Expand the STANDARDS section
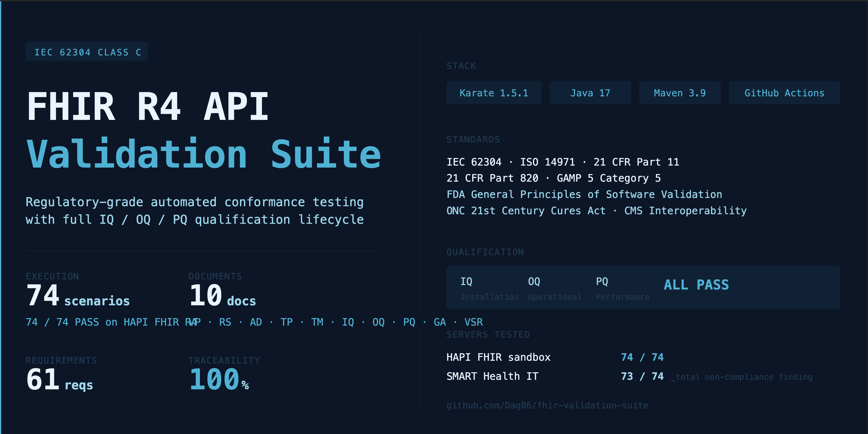The image size is (868, 434). pos(473,139)
